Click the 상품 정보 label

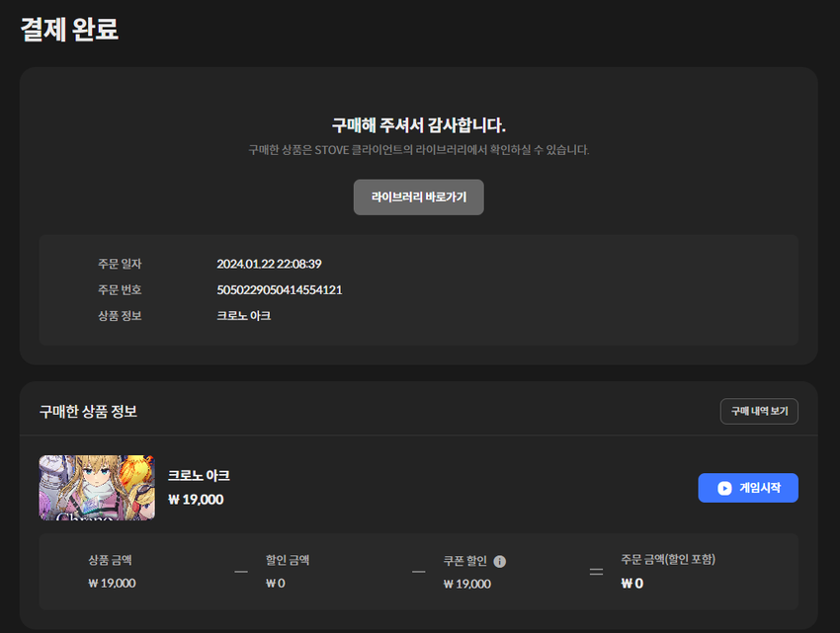pyautogui.click(x=120, y=315)
